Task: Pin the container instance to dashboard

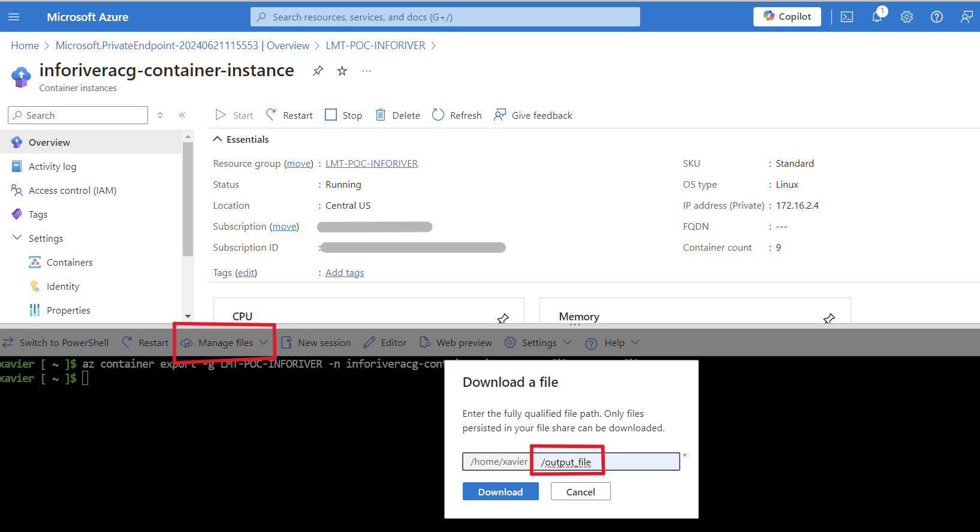Action: (x=318, y=71)
